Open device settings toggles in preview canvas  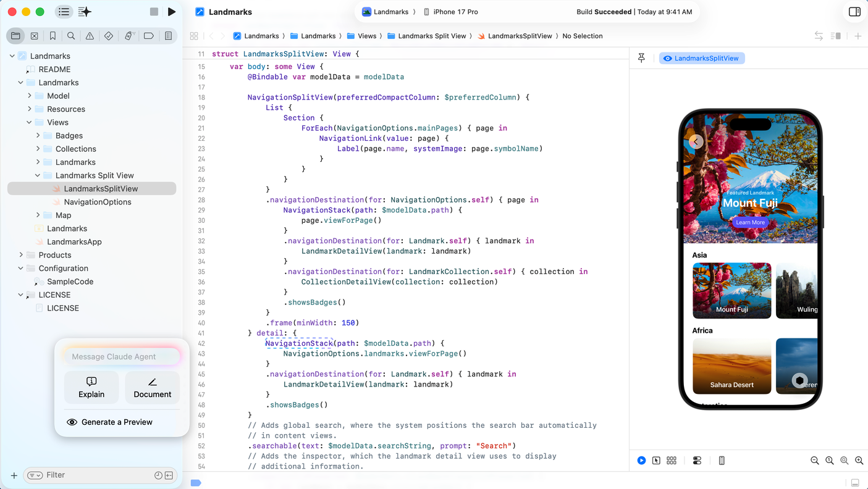point(697,460)
